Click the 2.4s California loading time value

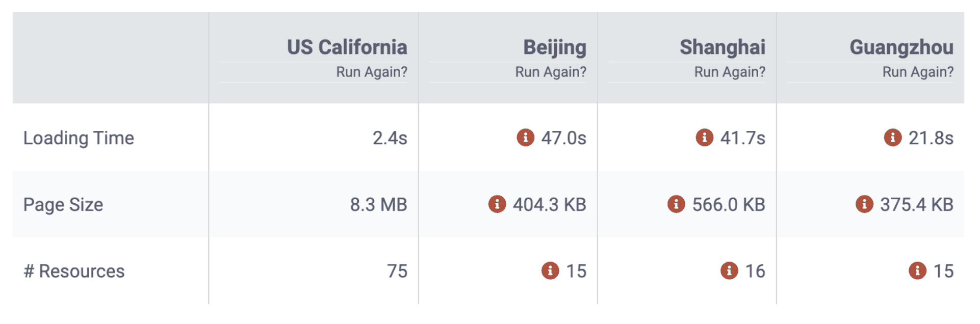[x=390, y=138]
